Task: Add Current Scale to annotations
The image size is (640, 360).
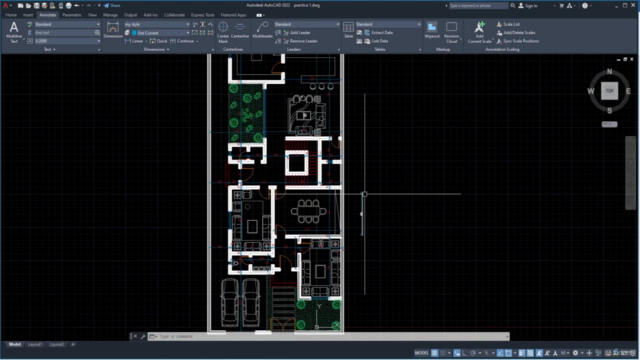Action: tap(479, 32)
